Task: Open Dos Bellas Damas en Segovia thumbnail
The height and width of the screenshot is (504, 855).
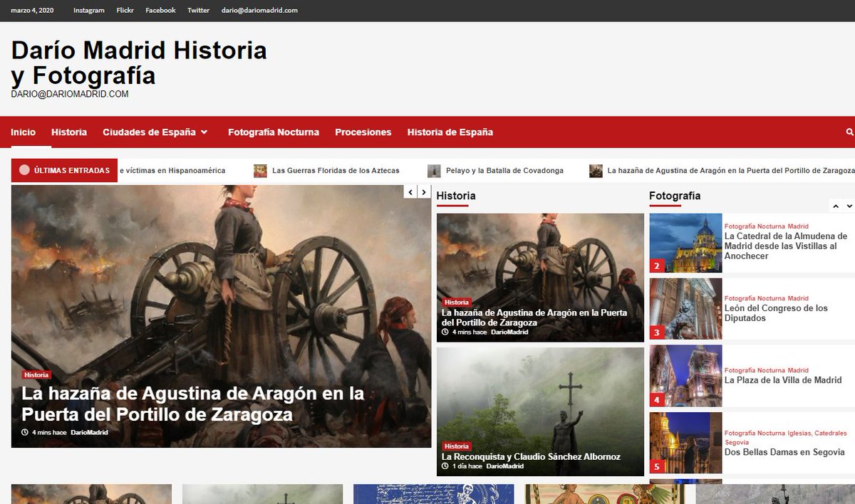Action: (x=685, y=443)
